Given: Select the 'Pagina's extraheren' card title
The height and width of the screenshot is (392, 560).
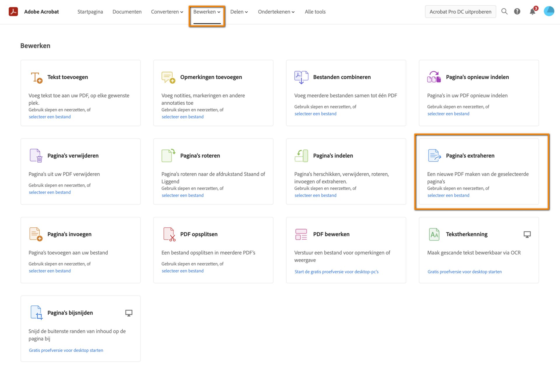Looking at the screenshot, I should tap(470, 156).
